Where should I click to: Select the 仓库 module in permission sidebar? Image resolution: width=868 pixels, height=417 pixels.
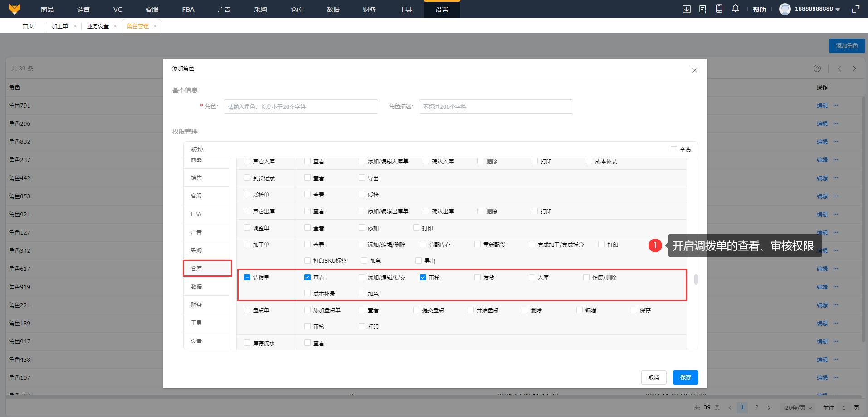(207, 268)
